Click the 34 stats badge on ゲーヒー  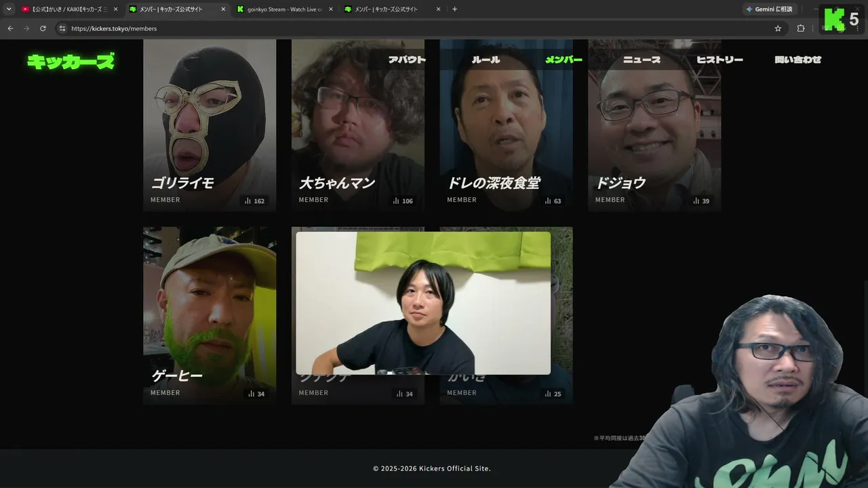[x=256, y=394]
